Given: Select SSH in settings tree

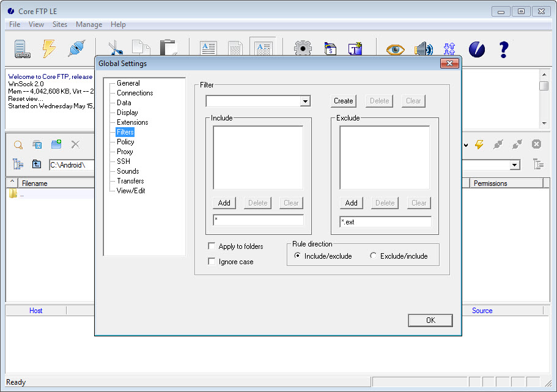Looking at the screenshot, I should click(124, 161).
